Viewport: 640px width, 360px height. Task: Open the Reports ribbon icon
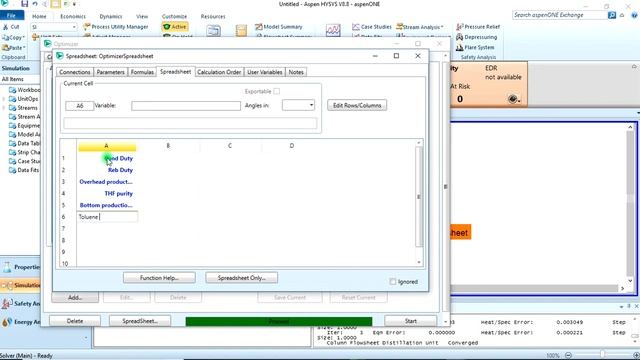[241, 31]
